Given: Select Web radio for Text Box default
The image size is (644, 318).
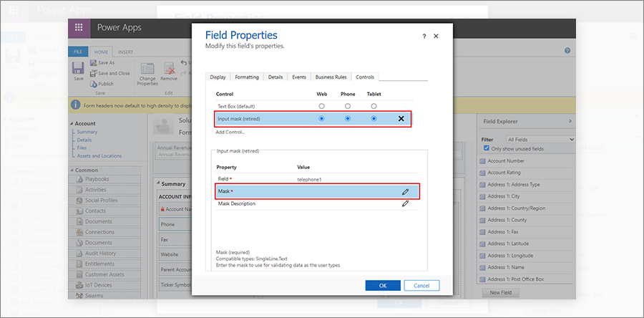Looking at the screenshot, I should [x=321, y=106].
